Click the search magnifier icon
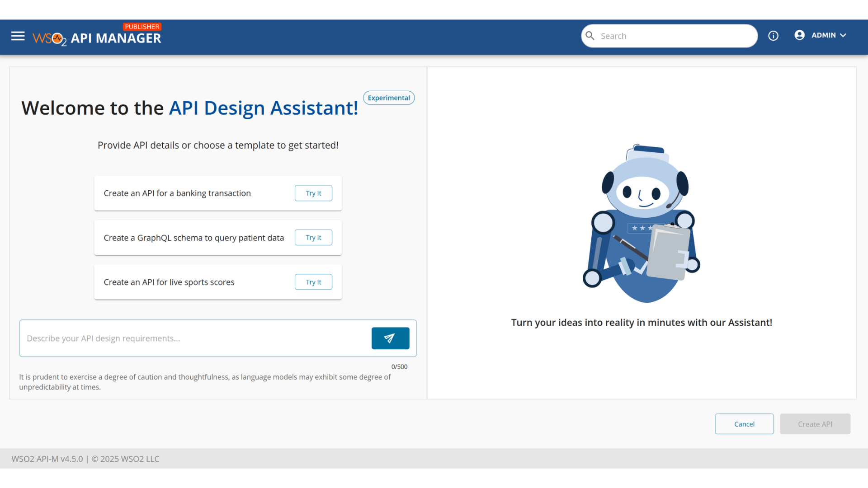This screenshot has height=488, width=868. [x=590, y=35]
